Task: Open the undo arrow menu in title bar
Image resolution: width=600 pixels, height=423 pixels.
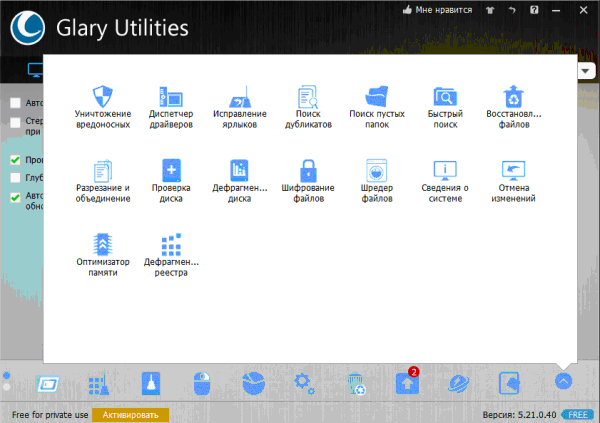Action: [x=512, y=11]
